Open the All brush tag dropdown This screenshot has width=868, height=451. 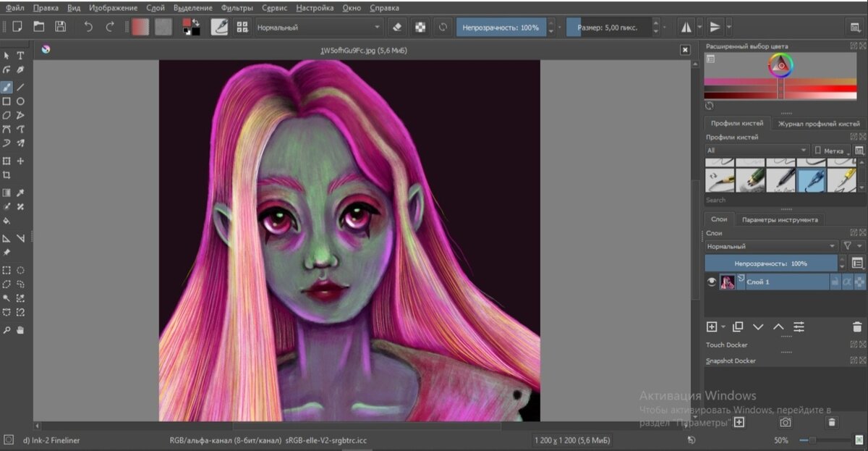click(x=756, y=150)
